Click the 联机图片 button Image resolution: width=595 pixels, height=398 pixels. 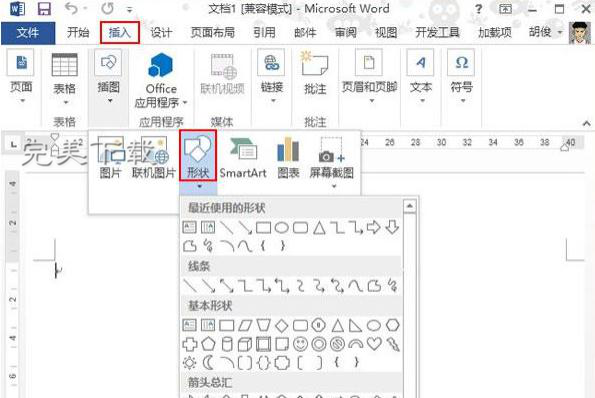(x=154, y=157)
